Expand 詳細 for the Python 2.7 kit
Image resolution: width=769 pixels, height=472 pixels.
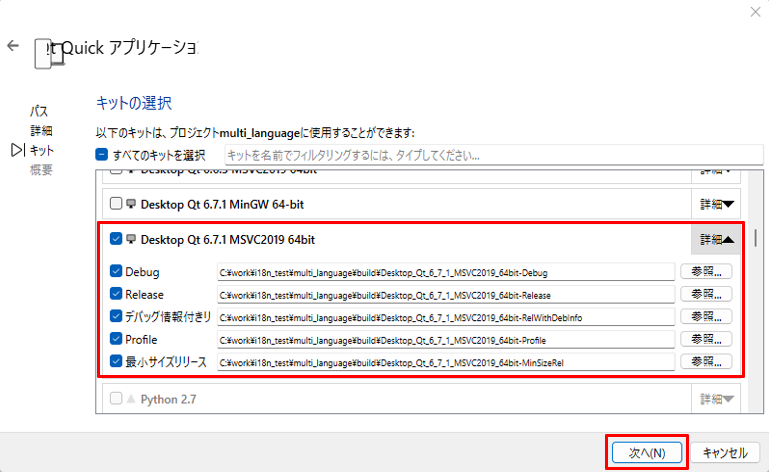click(x=715, y=400)
